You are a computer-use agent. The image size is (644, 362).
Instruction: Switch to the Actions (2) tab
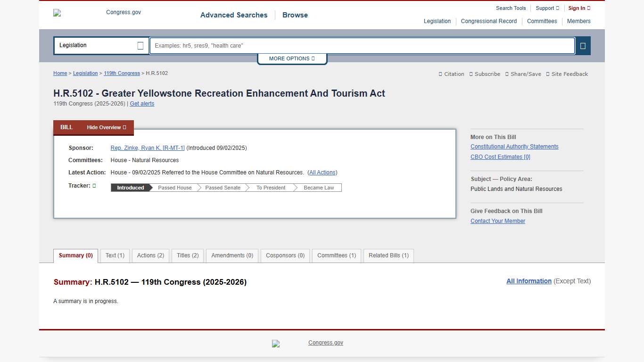pos(150,255)
